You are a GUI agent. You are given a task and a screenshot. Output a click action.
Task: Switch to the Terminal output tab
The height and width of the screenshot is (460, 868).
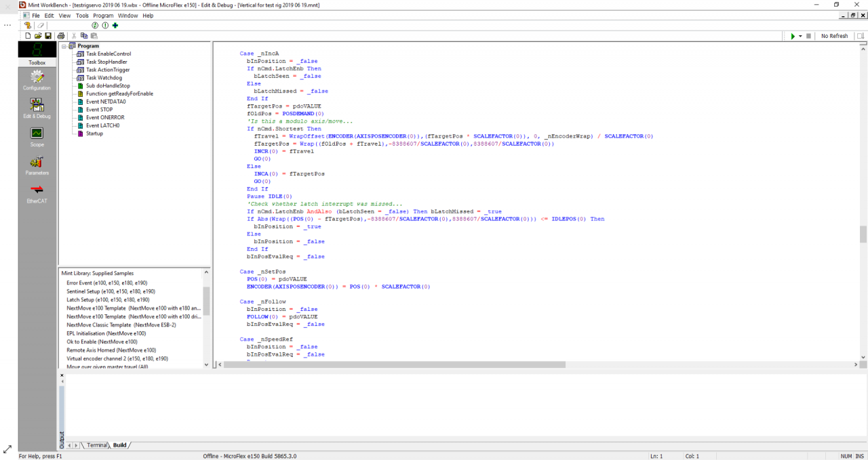(97, 445)
